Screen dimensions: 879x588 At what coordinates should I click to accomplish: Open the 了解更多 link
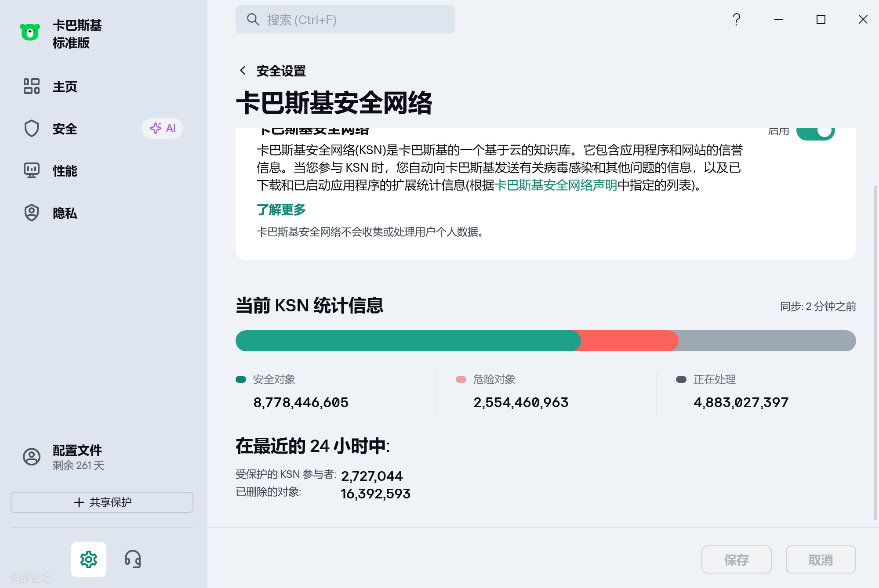point(281,209)
